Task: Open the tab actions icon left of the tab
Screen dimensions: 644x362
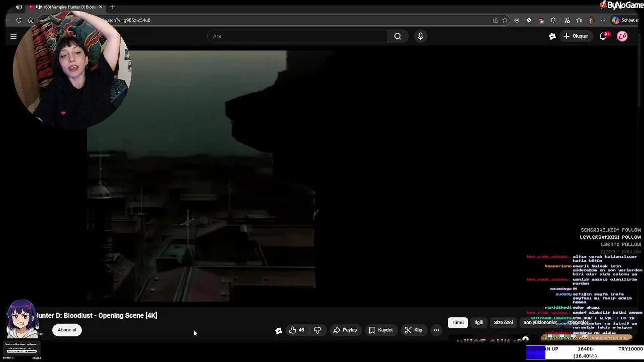Action: (19, 7)
